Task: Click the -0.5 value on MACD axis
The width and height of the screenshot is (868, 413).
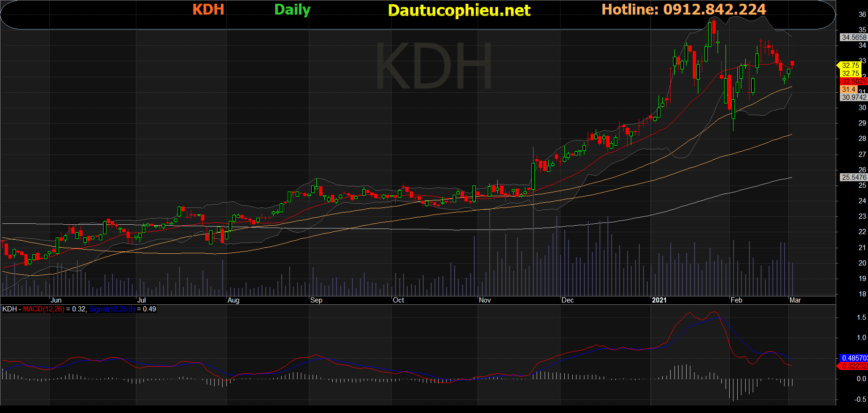Action: click(x=860, y=399)
